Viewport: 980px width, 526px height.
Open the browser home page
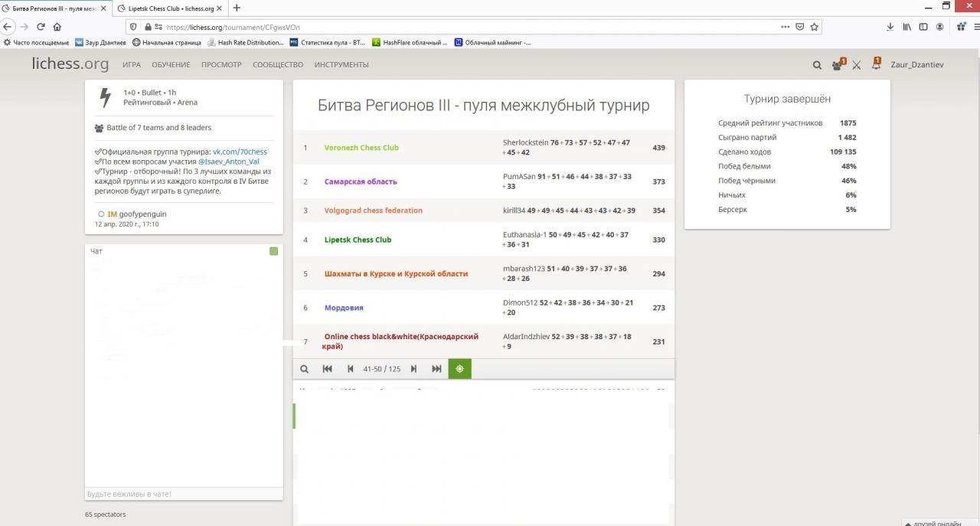[57, 26]
